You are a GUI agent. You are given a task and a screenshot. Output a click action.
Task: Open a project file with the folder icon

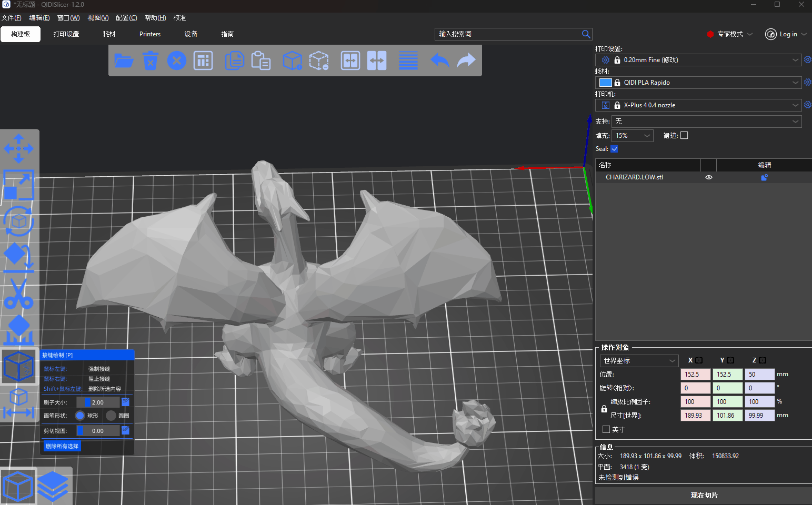[x=124, y=60]
